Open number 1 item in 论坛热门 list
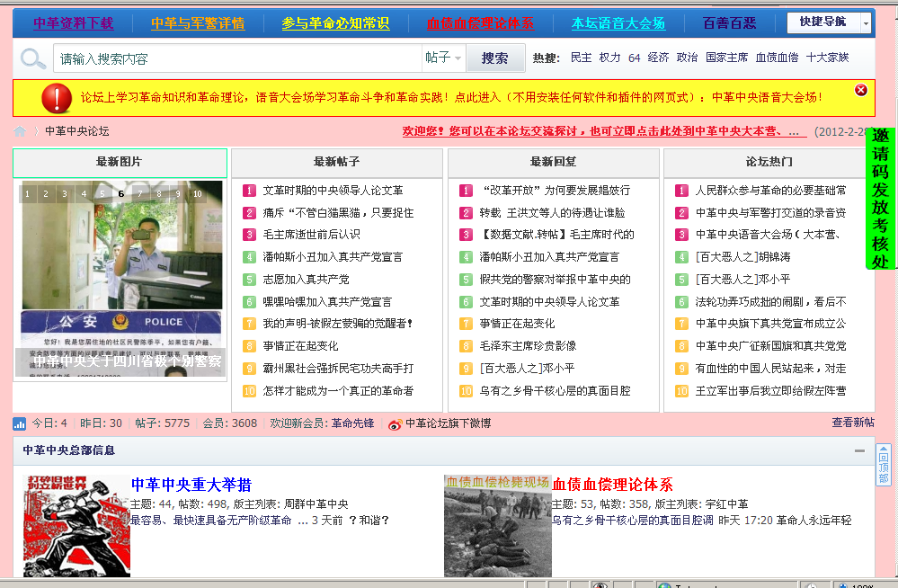Screen dimensions: 898x588 tap(770, 191)
